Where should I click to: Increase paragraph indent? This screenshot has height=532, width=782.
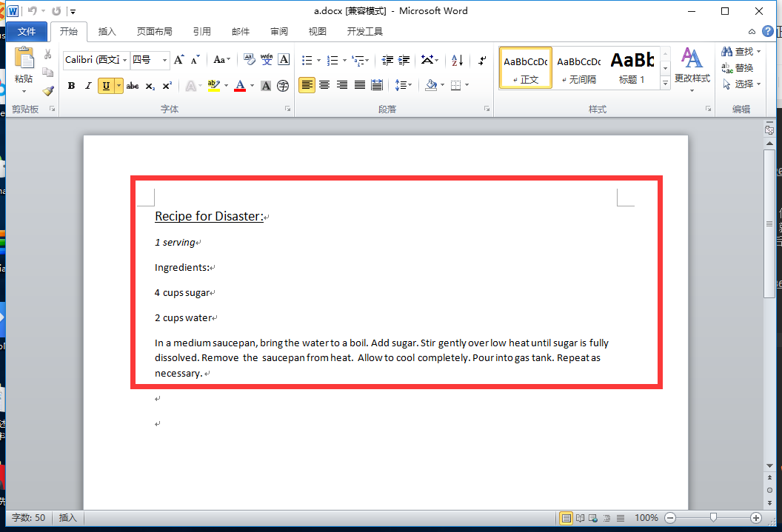(404, 60)
